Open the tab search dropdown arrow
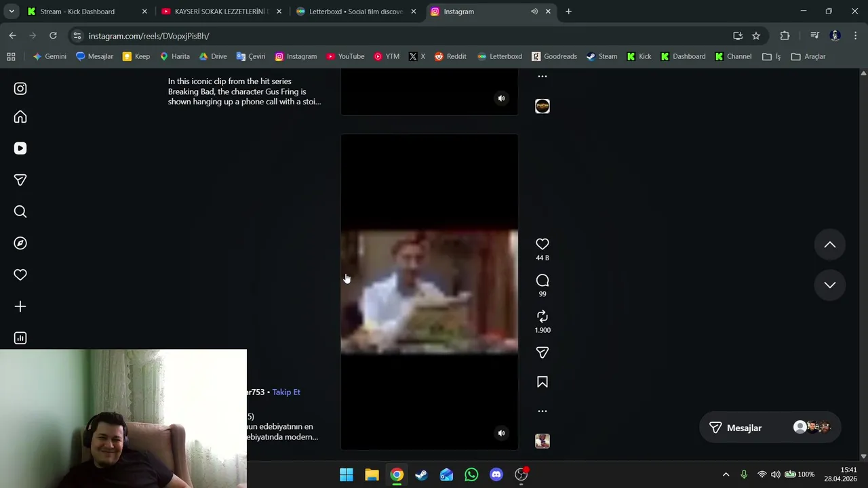868x488 pixels. pyautogui.click(x=12, y=12)
